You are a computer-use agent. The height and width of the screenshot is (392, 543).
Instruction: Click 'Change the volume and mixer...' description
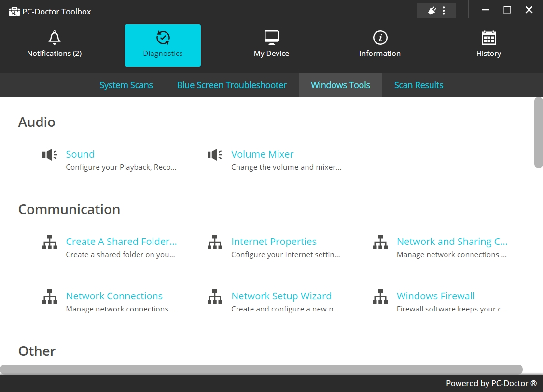coord(286,167)
